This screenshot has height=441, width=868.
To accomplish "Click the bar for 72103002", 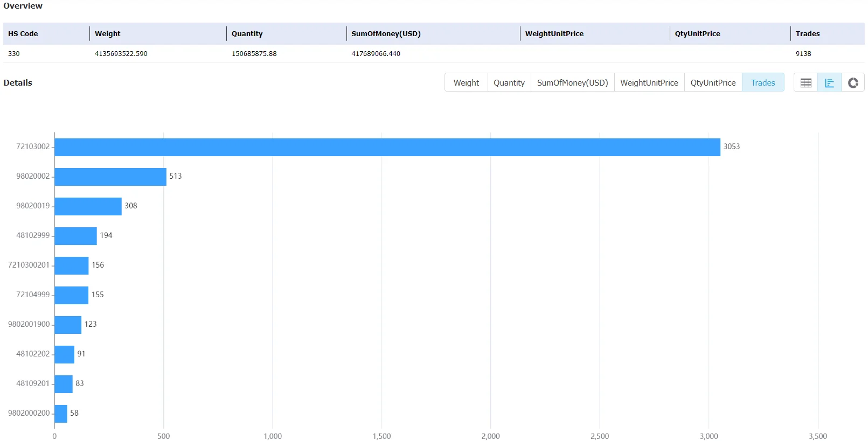I will point(387,147).
